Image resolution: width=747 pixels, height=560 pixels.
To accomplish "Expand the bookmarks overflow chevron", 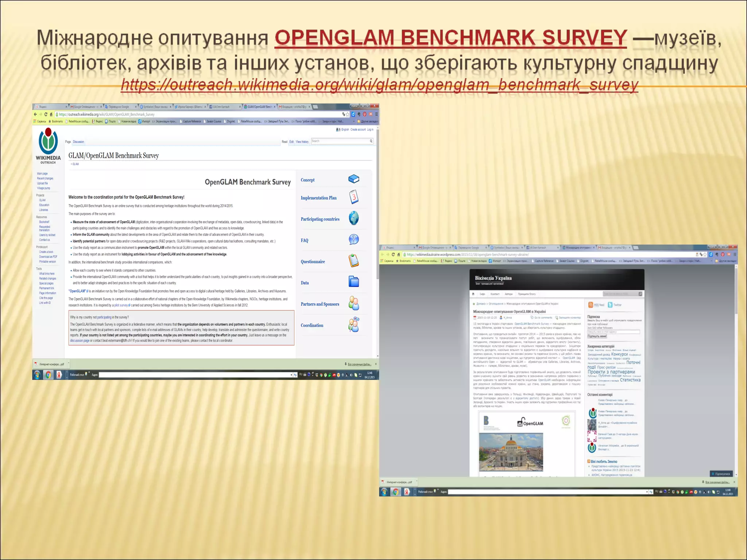I will pos(353,121).
